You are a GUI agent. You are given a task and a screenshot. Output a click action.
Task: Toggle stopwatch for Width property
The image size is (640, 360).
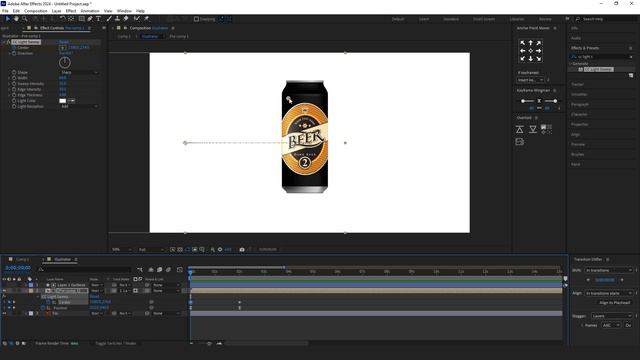tap(14, 78)
